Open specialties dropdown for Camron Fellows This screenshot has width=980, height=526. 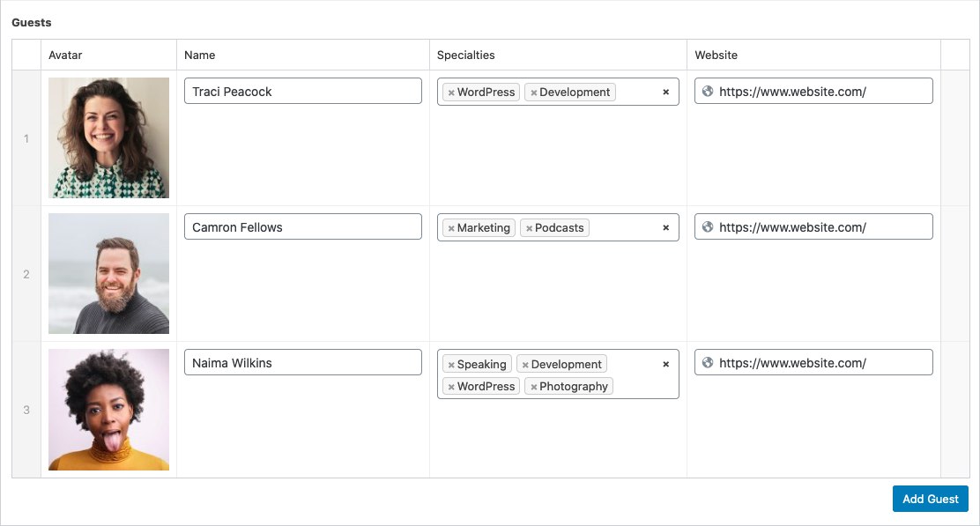point(624,227)
